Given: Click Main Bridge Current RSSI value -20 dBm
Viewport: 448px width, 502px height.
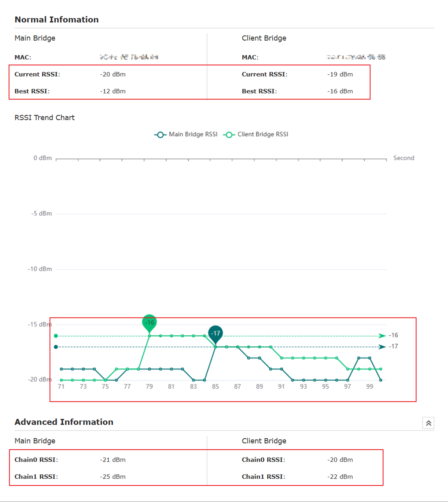Looking at the screenshot, I should pyautogui.click(x=113, y=74).
